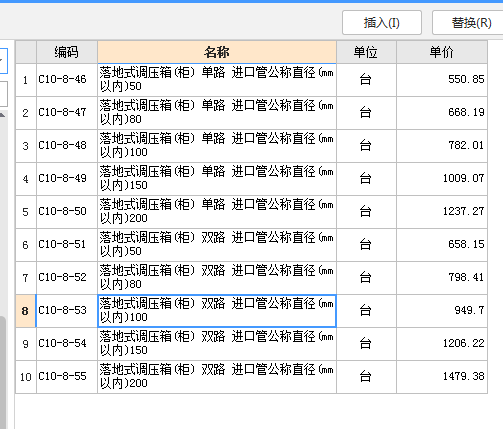Click the name cell of row C10-8-52
503x429 pixels.
217,278
